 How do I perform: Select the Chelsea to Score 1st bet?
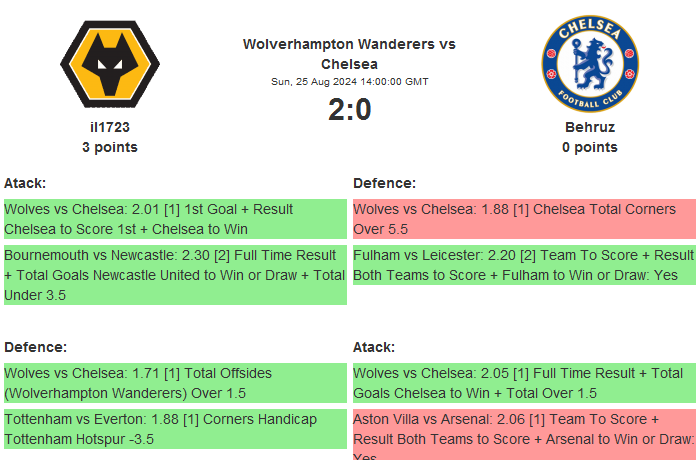(175, 219)
